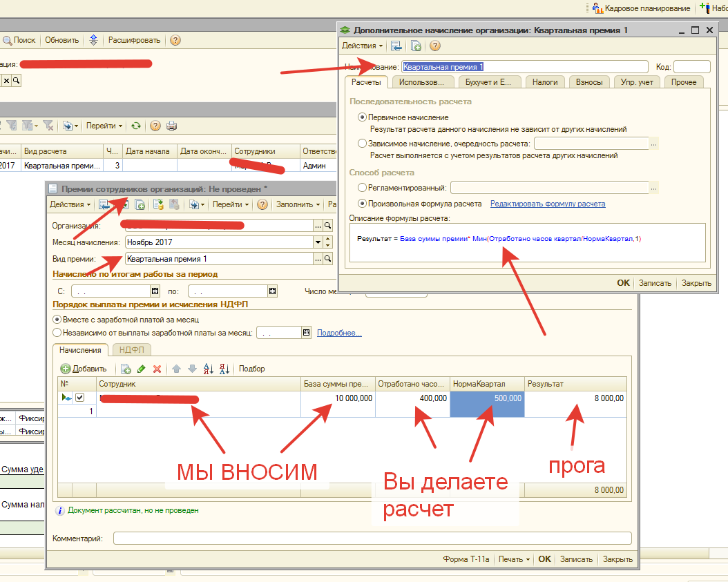Sort rows ascending with the А-Я icon
Screen dimensions: 728x582
pos(209,369)
